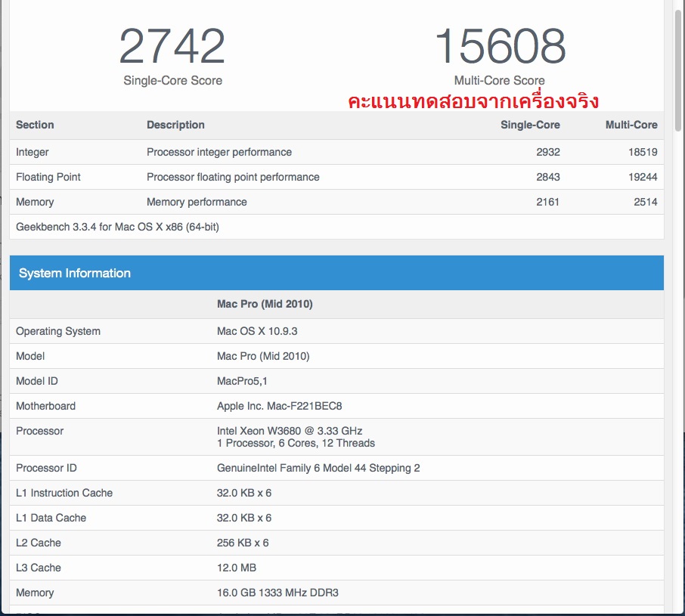The width and height of the screenshot is (685, 616).
Task: Click the Processor label
Action: (x=39, y=431)
